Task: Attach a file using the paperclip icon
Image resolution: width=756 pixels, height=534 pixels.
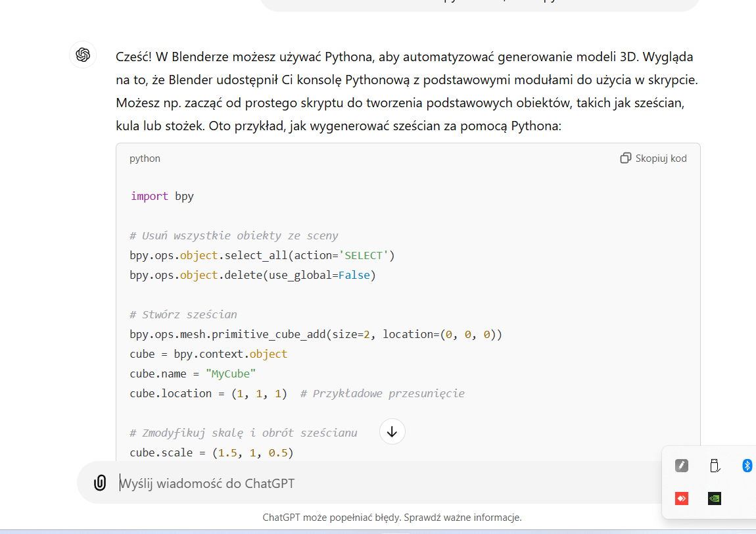Action: coord(100,483)
